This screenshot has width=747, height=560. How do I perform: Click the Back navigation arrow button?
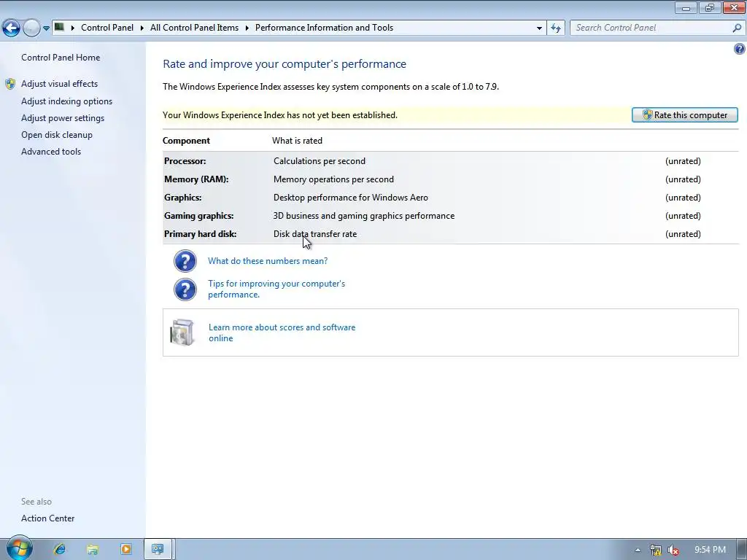point(12,28)
